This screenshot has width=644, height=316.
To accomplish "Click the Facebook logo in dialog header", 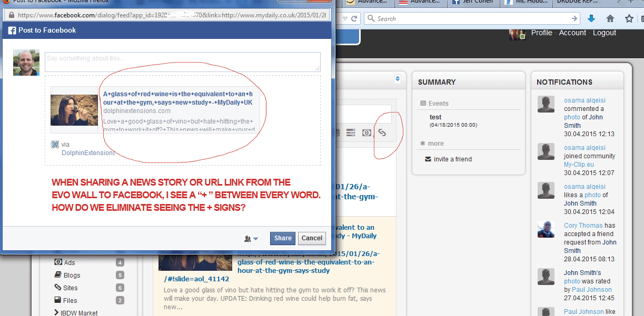I will (12, 30).
